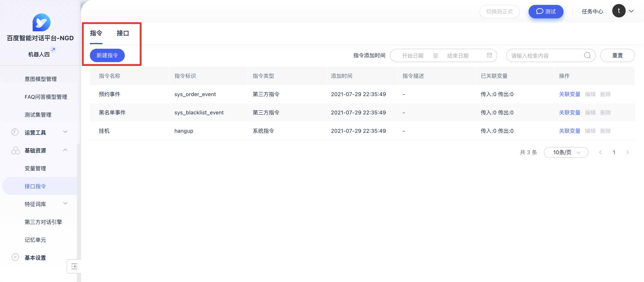Go to next page arrow
644x282 pixels.
coord(627,152)
